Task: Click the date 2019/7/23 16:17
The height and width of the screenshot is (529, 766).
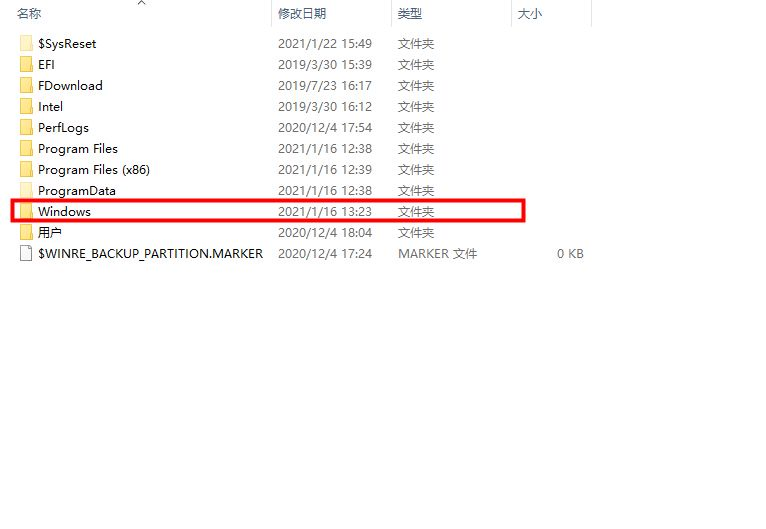Action: pos(325,85)
